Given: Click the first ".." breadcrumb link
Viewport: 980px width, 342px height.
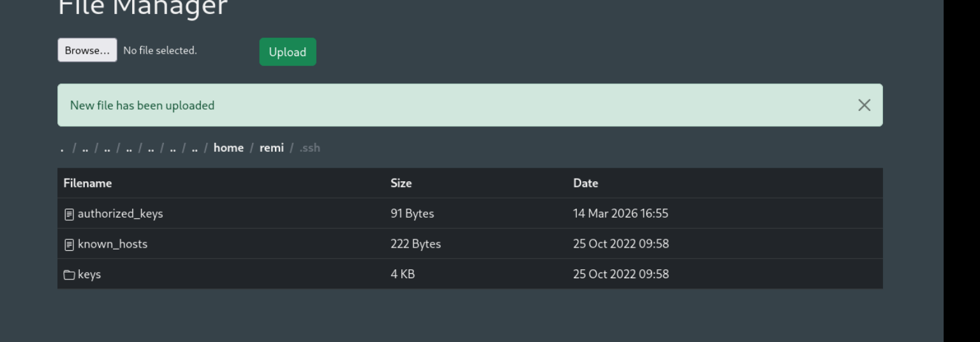Looking at the screenshot, I should click(x=85, y=148).
